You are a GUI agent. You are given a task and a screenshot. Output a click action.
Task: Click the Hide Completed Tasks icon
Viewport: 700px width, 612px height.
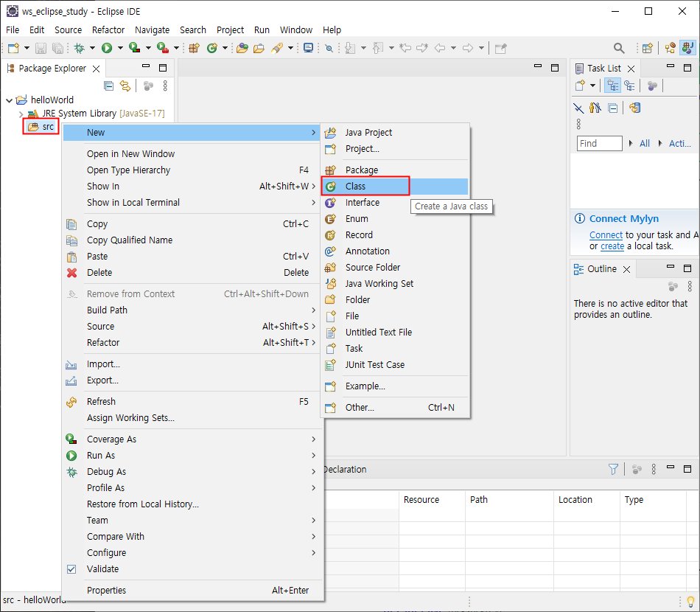(578, 108)
